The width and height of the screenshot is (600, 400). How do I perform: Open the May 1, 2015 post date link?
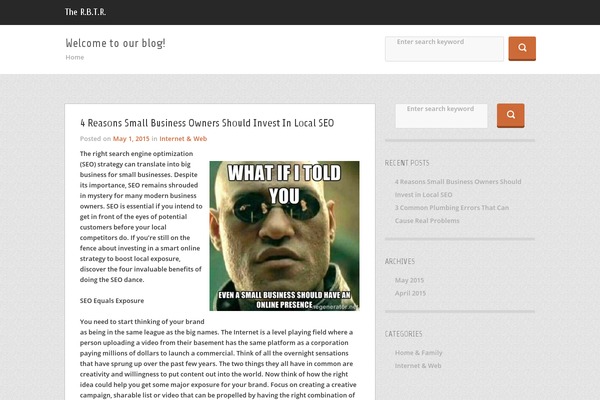pyautogui.click(x=131, y=139)
